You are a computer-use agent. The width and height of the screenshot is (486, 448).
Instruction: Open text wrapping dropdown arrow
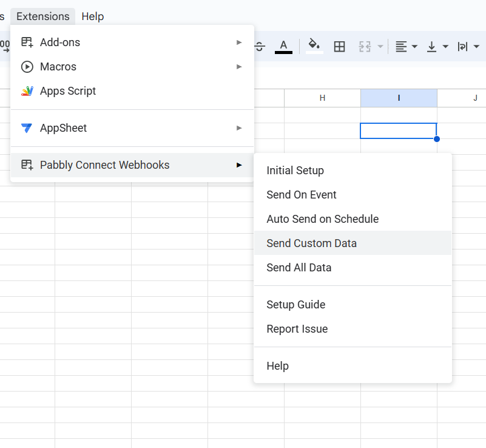coord(476,47)
